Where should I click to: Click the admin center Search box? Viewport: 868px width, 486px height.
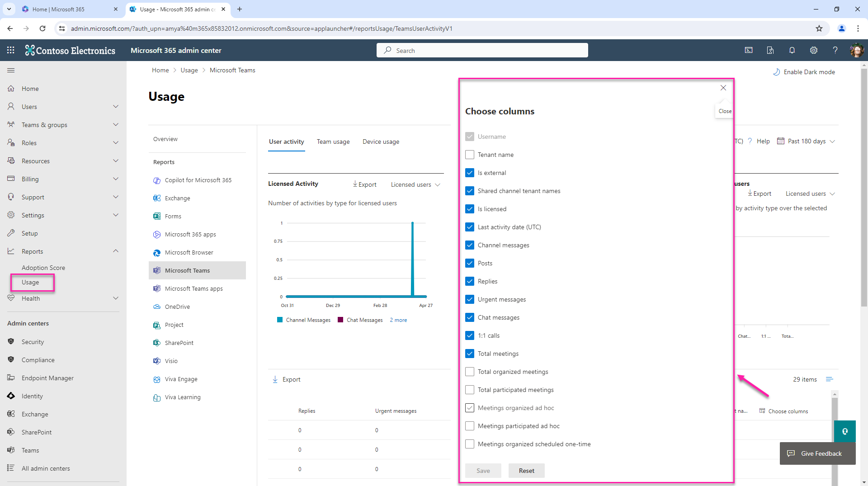coord(482,50)
